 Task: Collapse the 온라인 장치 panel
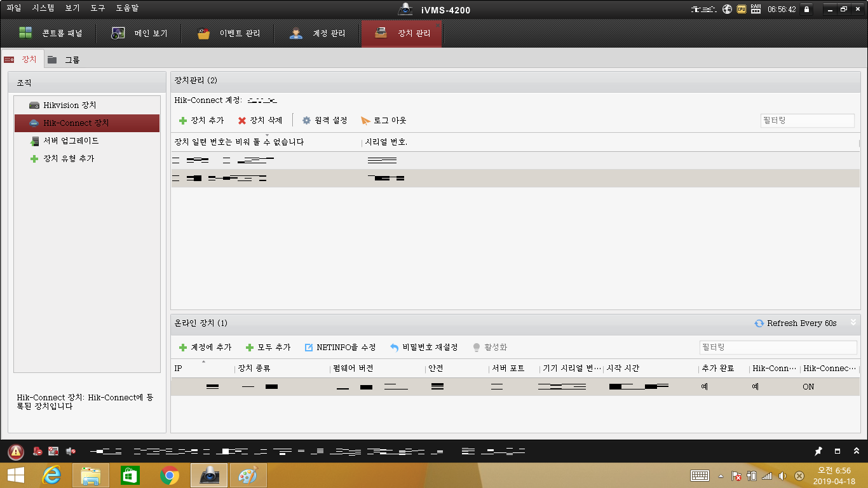pos(853,322)
